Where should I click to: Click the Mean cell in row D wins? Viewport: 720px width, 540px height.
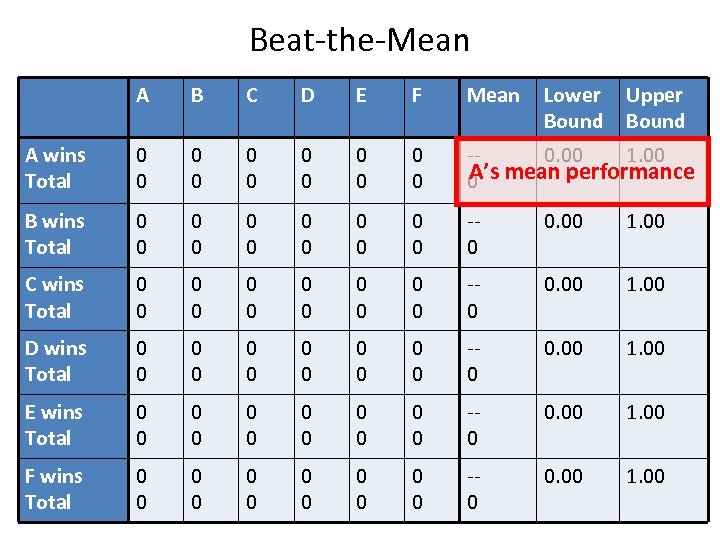pyautogui.click(x=472, y=361)
